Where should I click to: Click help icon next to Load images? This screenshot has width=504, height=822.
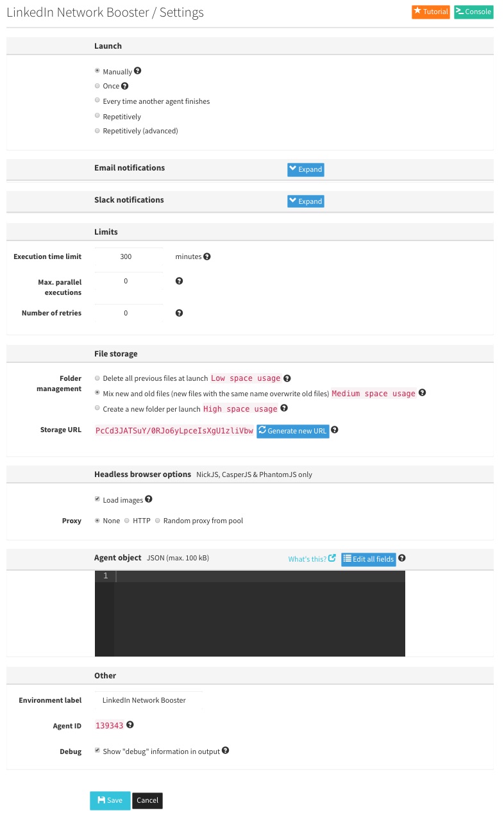[x=148, y=498]
